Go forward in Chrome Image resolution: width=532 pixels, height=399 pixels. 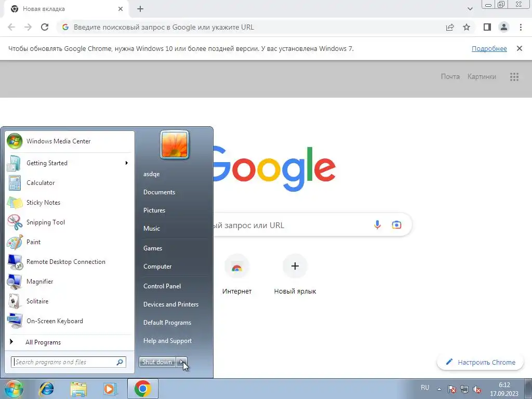[x=28, y=27]
